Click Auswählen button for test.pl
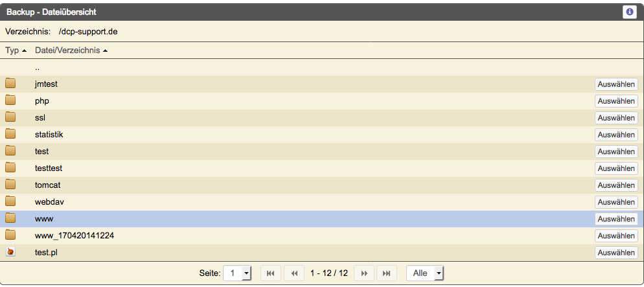The image size is (644, 287). [x=616, y=253]
